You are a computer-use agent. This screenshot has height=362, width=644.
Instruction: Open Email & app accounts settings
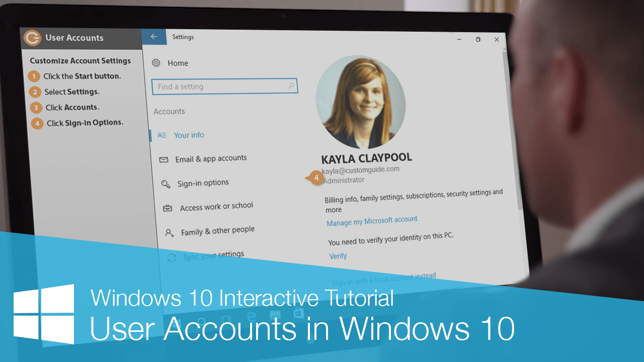click(x=211, y=158)
